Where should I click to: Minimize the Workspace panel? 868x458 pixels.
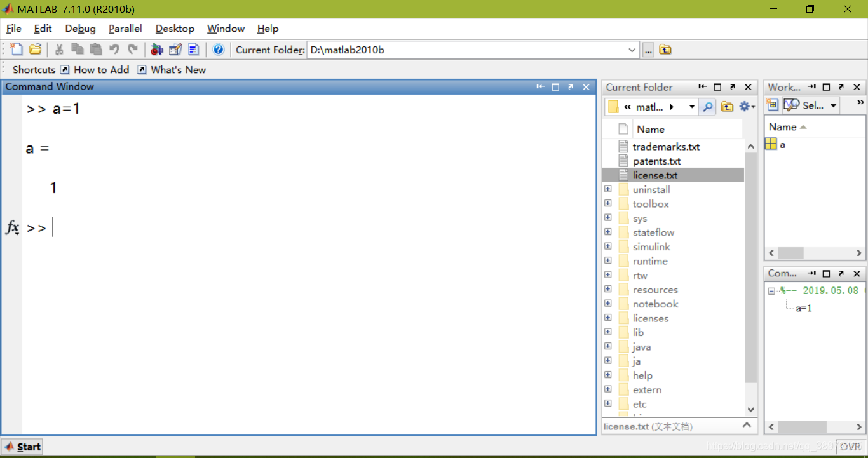click(x=811, y=87)
